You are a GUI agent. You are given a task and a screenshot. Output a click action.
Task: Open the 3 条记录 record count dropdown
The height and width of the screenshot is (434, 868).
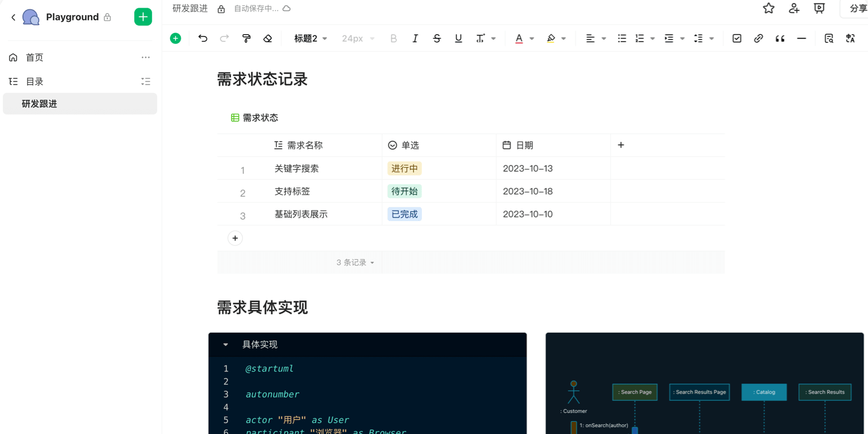355,263
